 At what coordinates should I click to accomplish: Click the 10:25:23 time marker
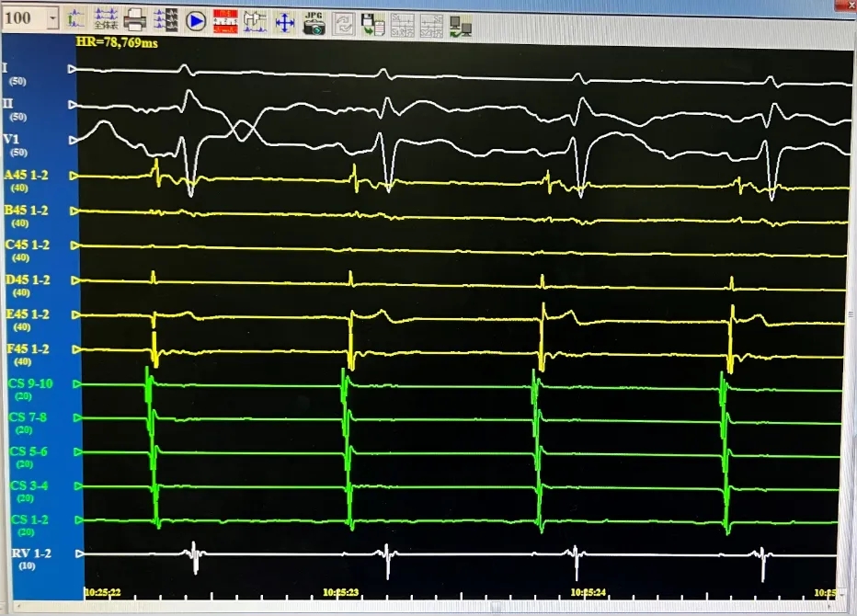point(341,592)
